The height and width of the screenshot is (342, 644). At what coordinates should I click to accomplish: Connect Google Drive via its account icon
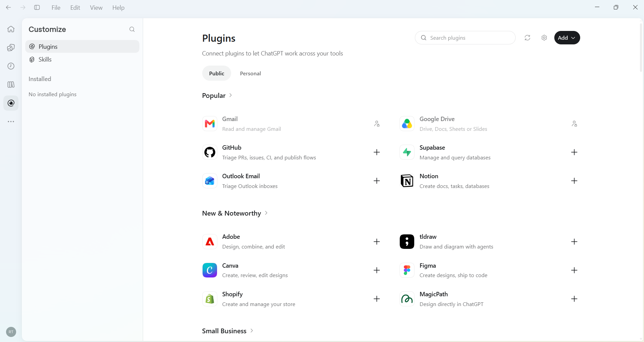point(574,124)
